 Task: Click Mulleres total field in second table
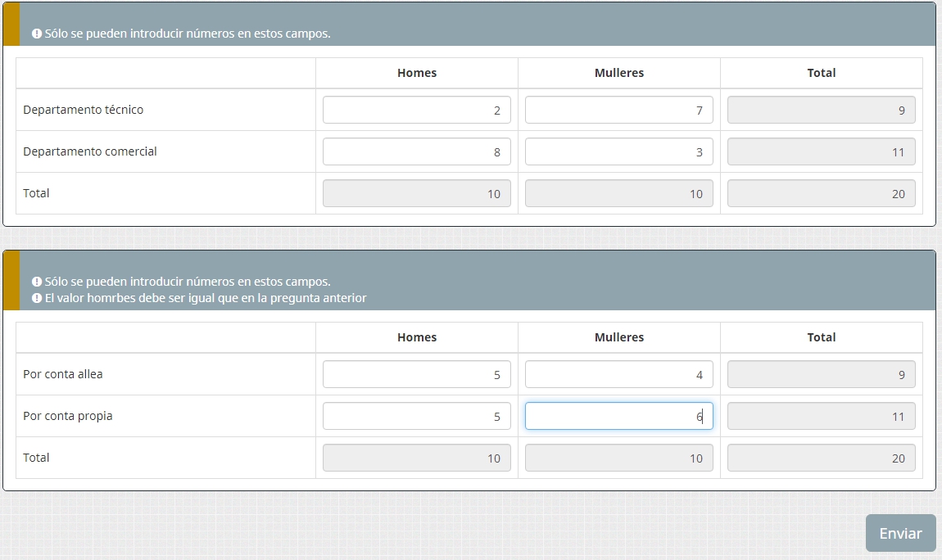tap(618, 458)
